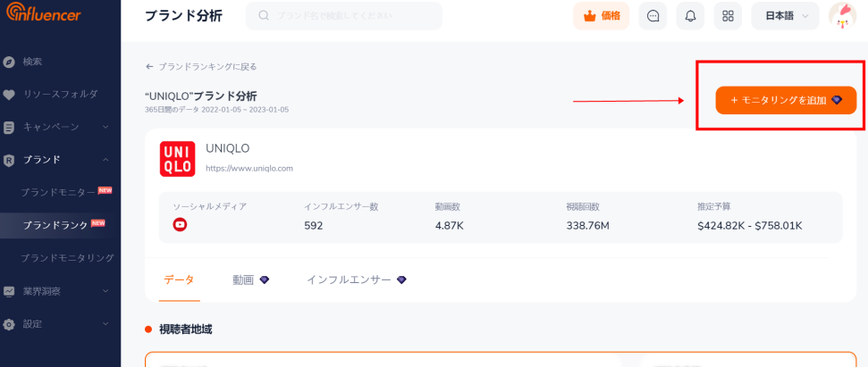Viewport: 868px width, 367px height.
Task: Click the リソースフォルダ heart icon
Action: click(x=8, y=95)
